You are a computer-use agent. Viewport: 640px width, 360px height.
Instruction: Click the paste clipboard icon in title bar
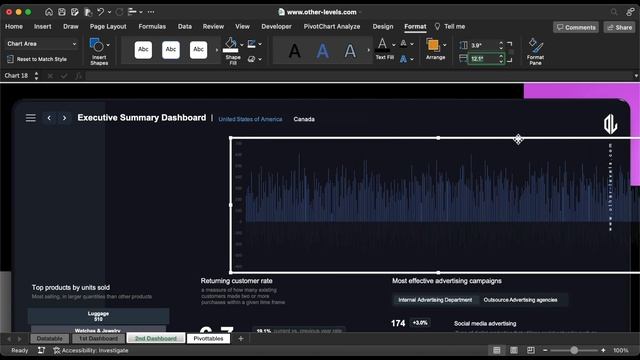coord(88,12)
